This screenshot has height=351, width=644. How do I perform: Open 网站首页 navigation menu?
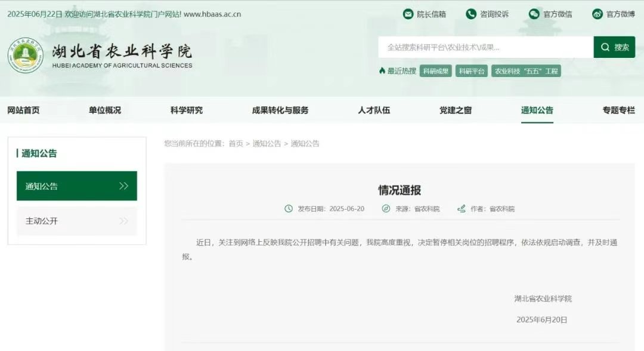[23, 110]
